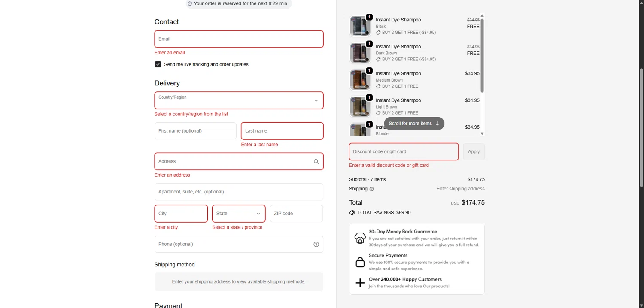Click the 'Enter shipping address' text

click(x=460, y=189)
